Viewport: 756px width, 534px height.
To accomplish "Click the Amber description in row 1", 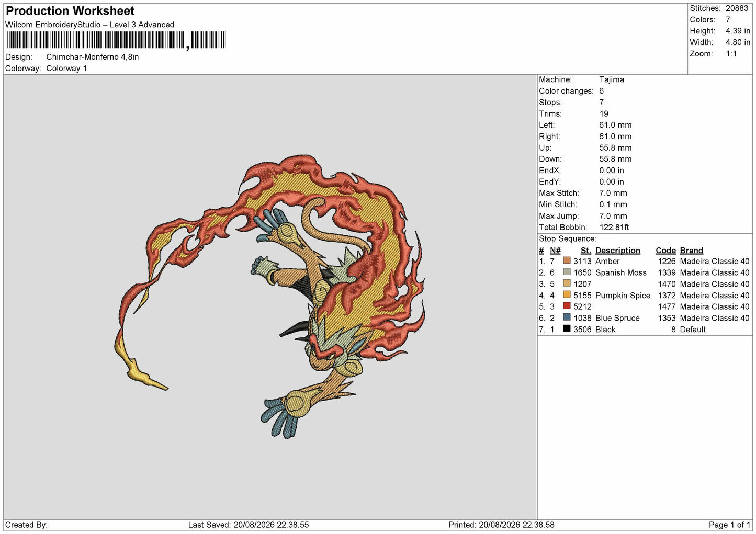I will 607,261.
